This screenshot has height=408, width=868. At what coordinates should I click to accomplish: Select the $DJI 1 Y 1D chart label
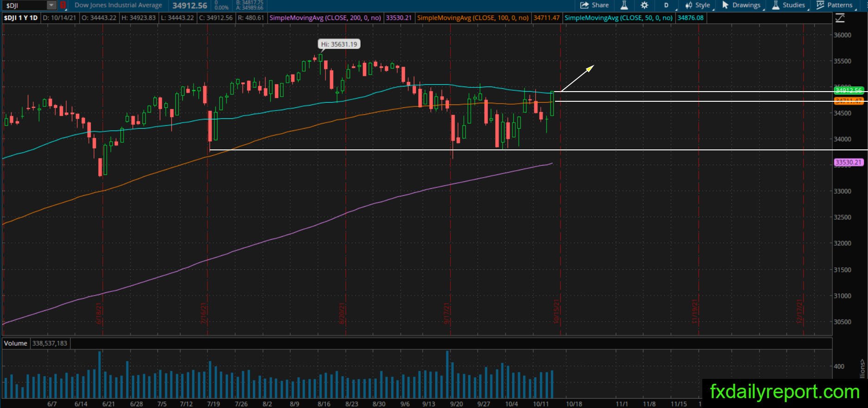point(21,18)
